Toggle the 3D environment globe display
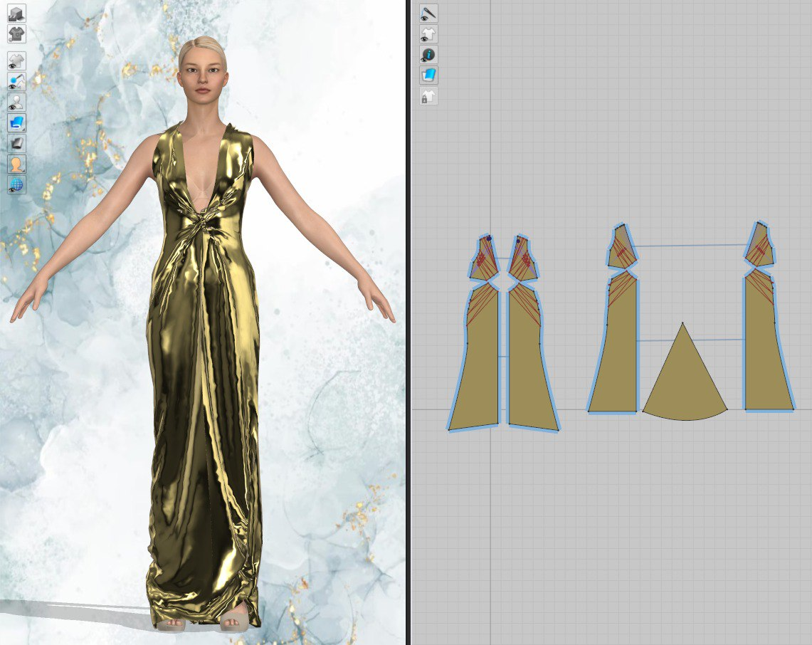This screenshot has width=812, height=645. (x=16, y=185)
